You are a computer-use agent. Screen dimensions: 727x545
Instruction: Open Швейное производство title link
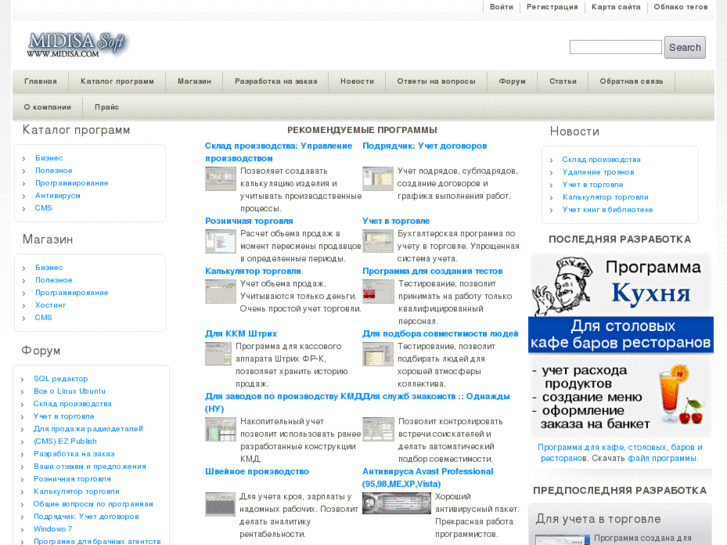coord(257,472)
